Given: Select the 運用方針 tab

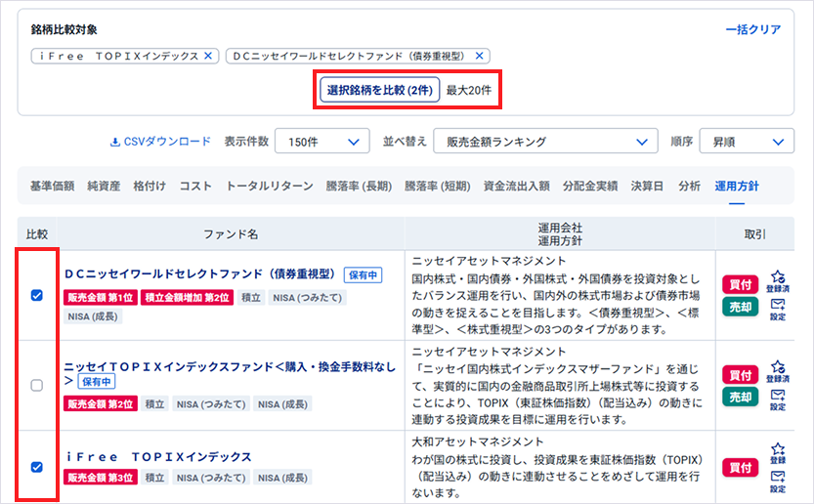Looking at the screenshot, I should 737,186.
